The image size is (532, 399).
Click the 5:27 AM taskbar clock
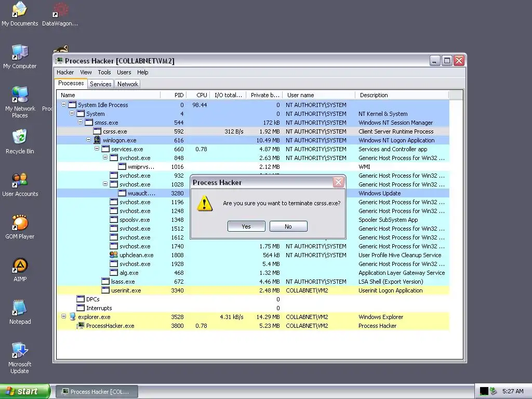point(513,391)
